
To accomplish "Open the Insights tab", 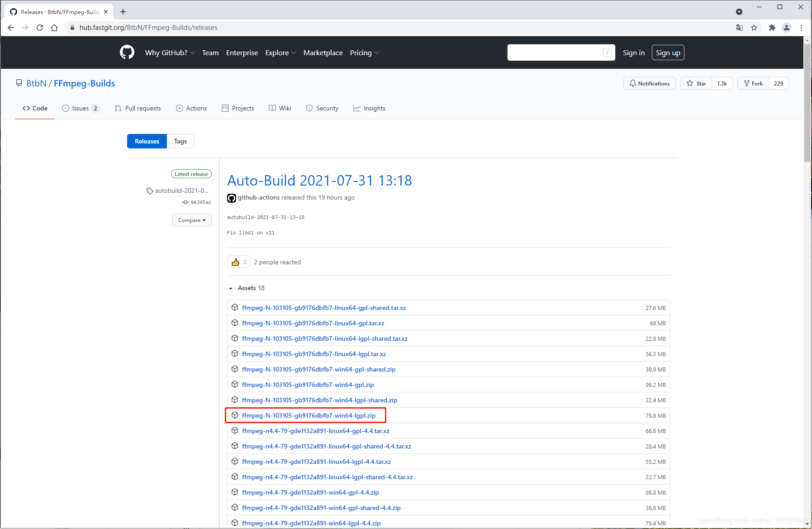I will point(369,108).
